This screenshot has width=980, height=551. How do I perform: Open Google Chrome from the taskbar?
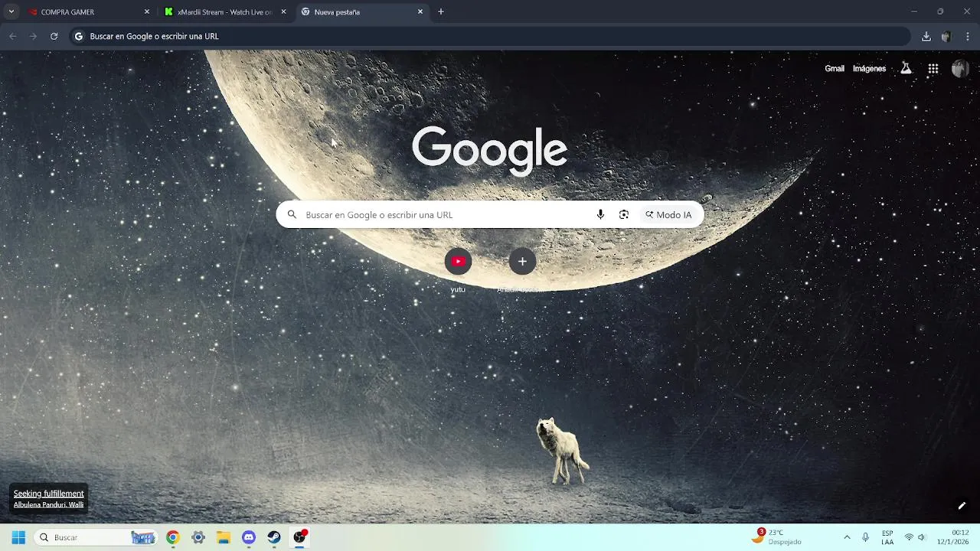(x=173, y=537)
